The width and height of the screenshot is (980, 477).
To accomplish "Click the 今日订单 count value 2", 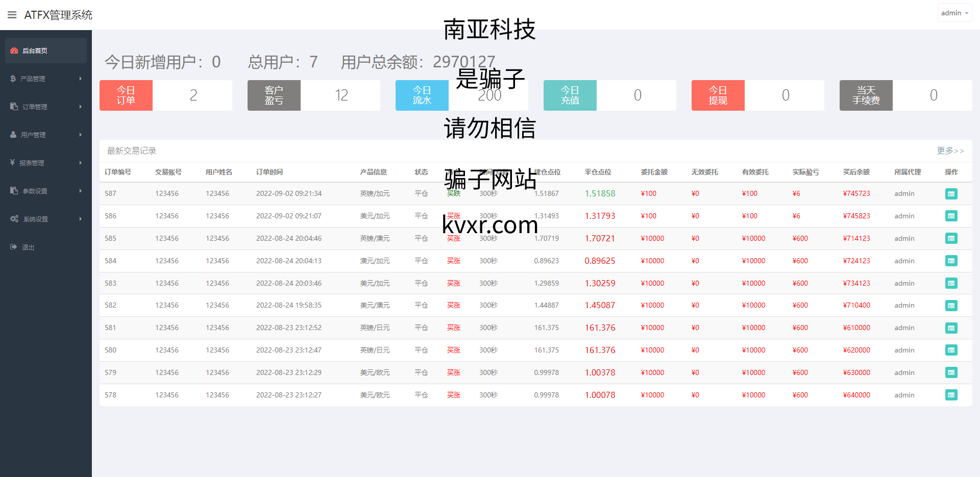I will coord(193,95).
